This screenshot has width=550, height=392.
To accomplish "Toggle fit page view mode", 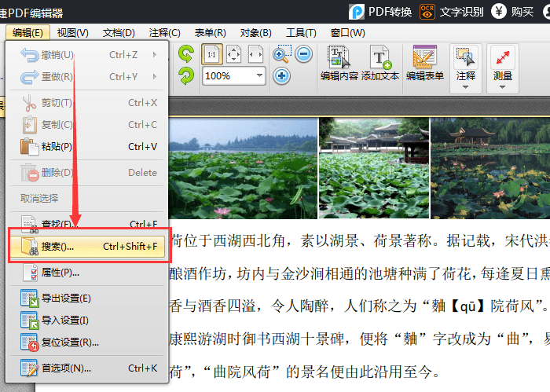I will tap(234, 54).
